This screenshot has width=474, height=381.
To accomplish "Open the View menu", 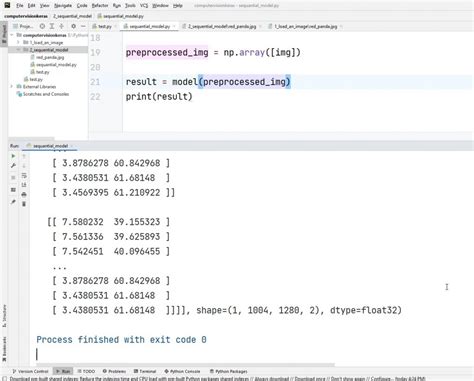I will [x=44, y=6].
